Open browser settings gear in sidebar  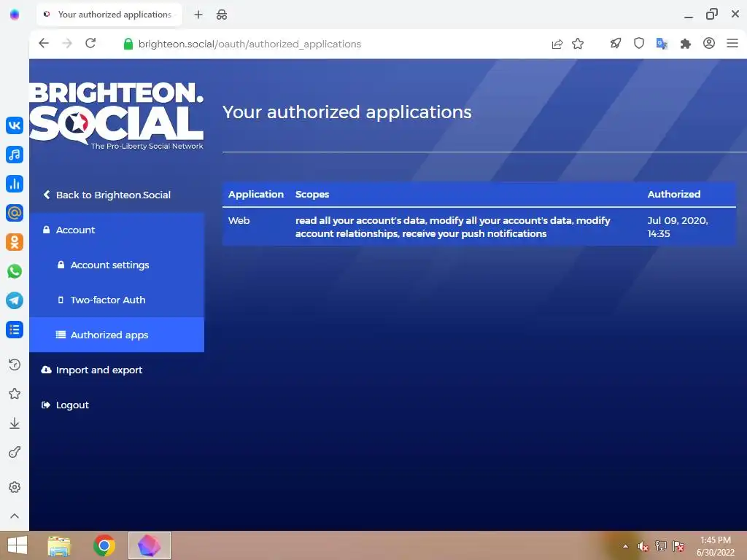[15, 487]
